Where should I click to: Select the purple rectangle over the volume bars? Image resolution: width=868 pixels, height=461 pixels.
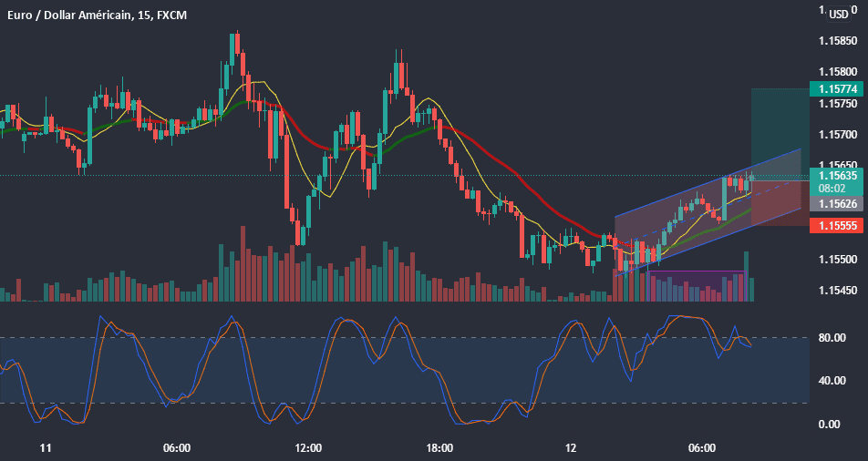pyautogui.click(x=696, y=286)
